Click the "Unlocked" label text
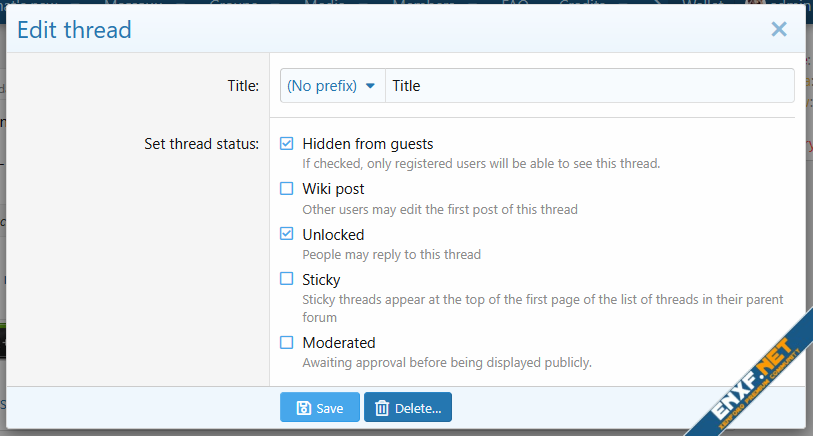The width and height of the screenshot is (813, 436). click(333, 235)
